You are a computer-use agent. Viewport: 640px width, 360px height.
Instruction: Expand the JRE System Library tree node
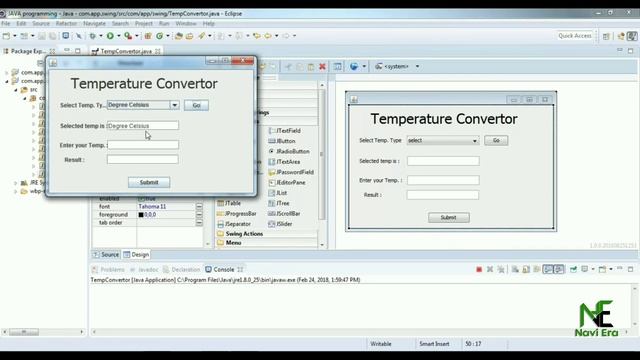point(16,183)
